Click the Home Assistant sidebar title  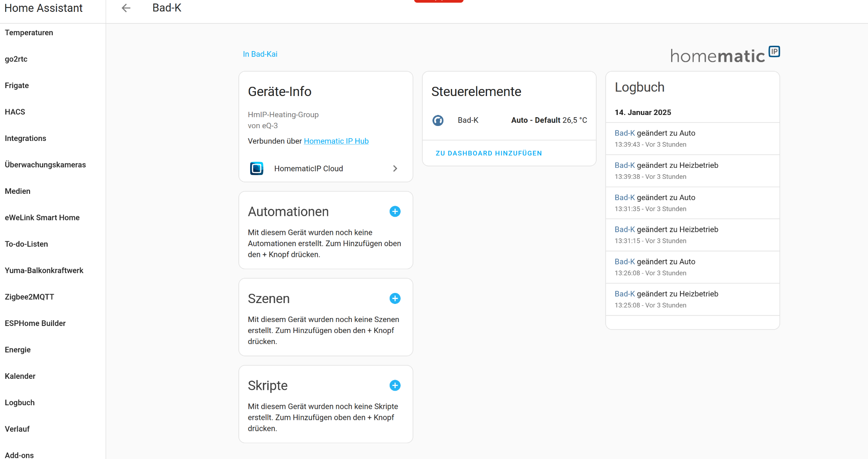(x=44, y=8)
